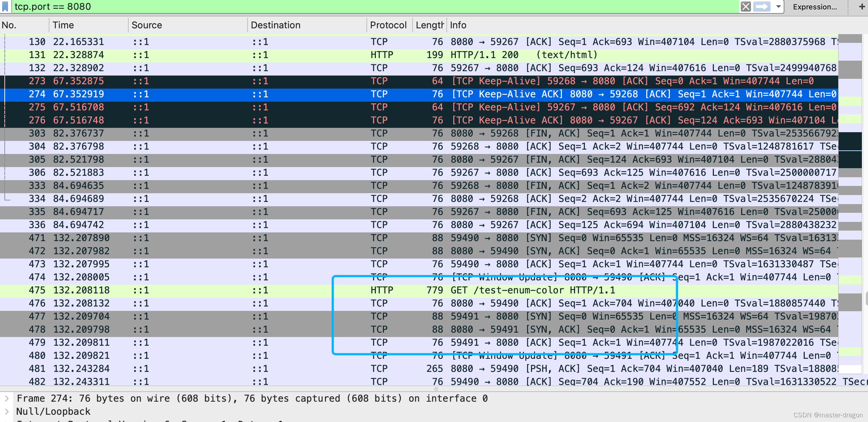Select FIN, ACK packet 303
The image size is (868, 422).
(419, 133)
